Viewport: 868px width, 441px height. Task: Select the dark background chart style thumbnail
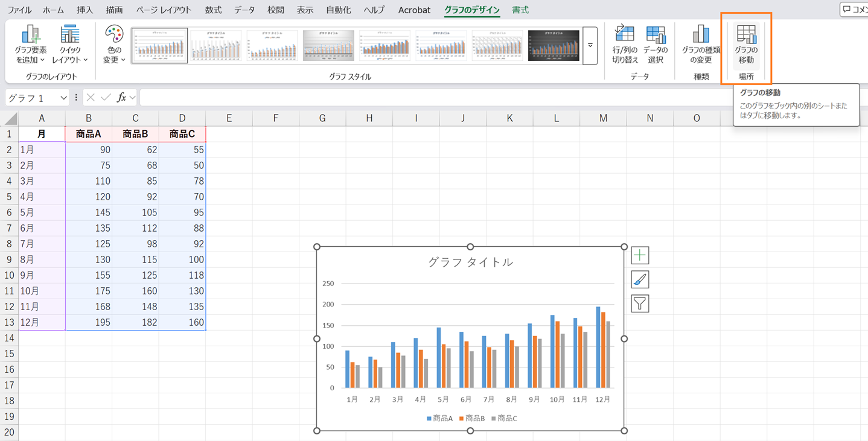click(x=554, y=46)
